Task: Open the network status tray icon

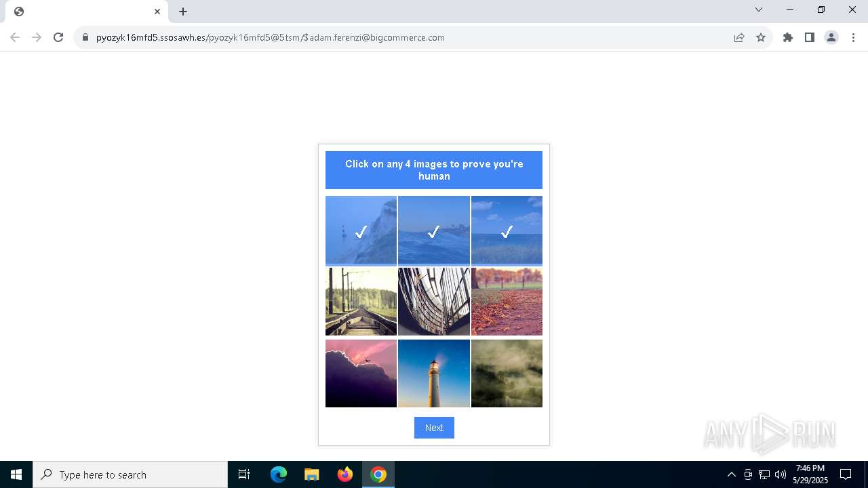Action: 764,474
